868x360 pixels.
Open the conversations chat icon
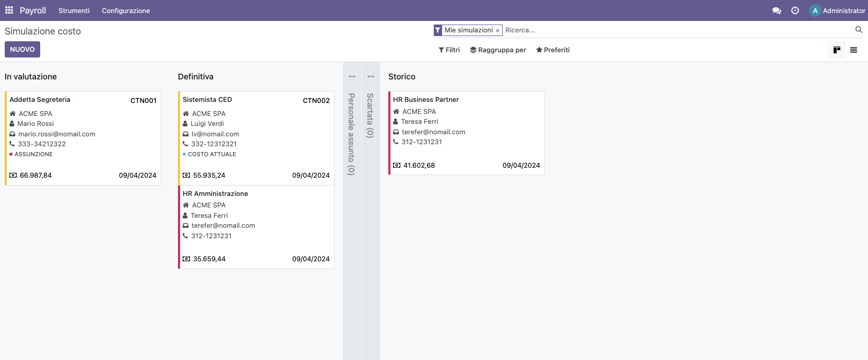(777, 10)
